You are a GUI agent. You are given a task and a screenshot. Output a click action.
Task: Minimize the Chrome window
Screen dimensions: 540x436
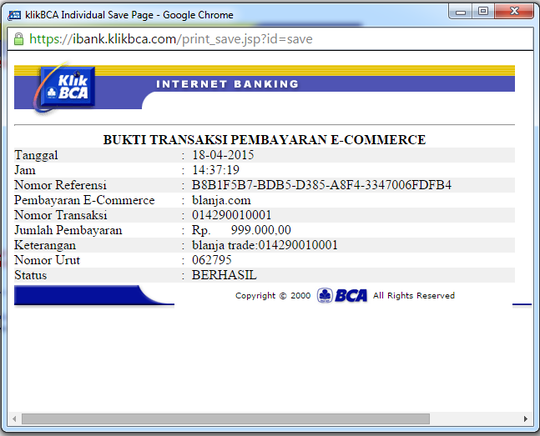(x=460, y=12)
